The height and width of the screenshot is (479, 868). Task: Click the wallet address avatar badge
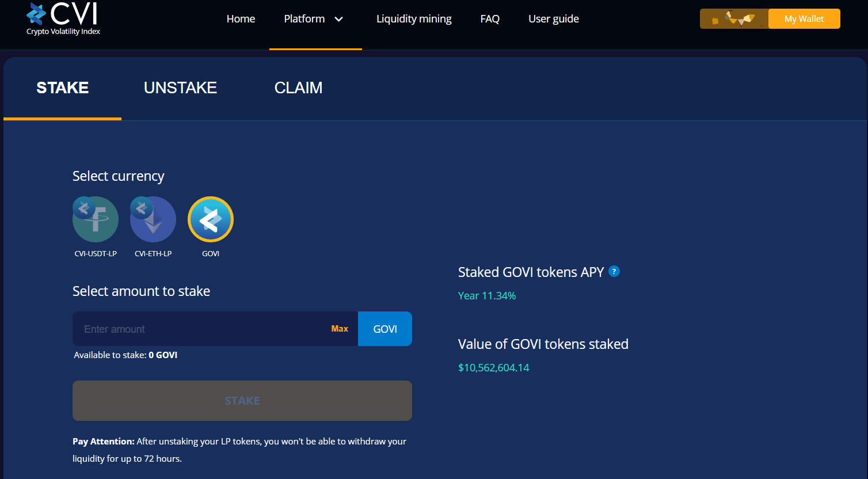(x=734, y=18)
